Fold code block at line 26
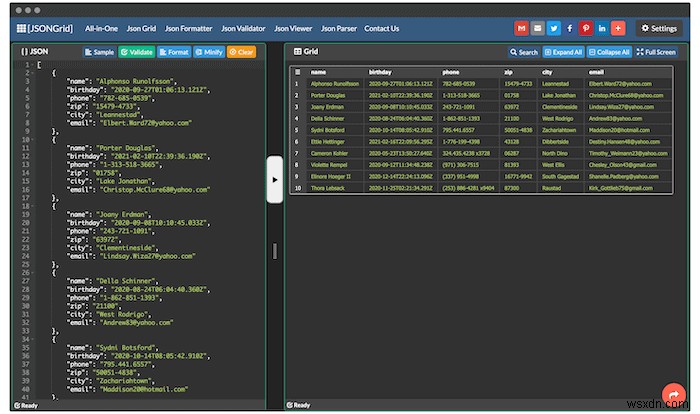Image resolution: width=700 pixels, height=414 pixels. pyautogui.click(x=33, y=272)
